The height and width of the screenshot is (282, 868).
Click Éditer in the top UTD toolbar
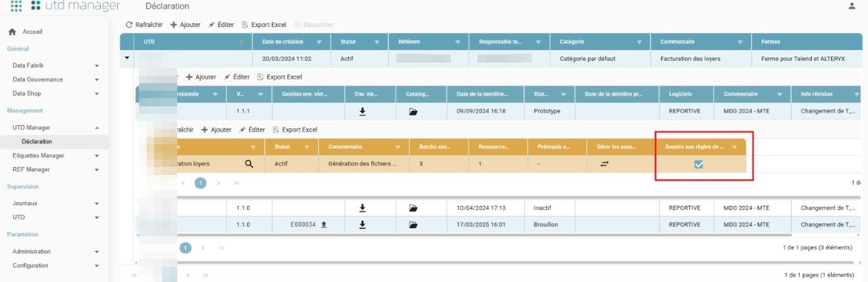[x=221, y=25]
